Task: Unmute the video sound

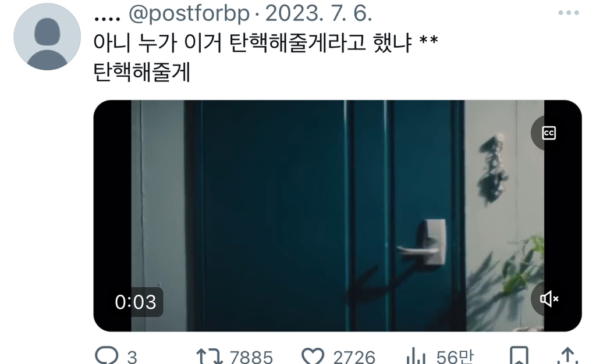Action: pos(548,299)
